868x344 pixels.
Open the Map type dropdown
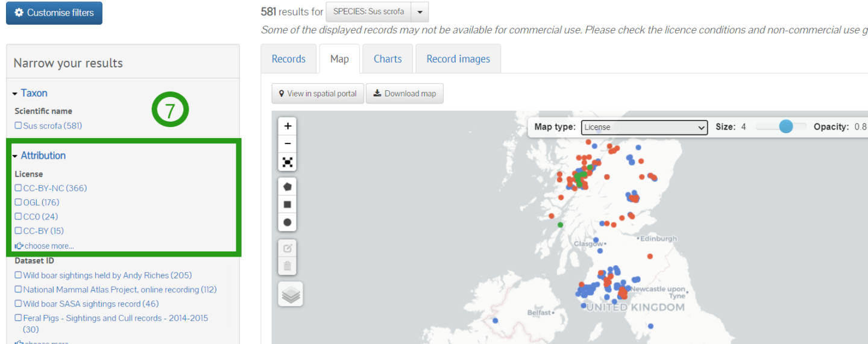[644, 127]
